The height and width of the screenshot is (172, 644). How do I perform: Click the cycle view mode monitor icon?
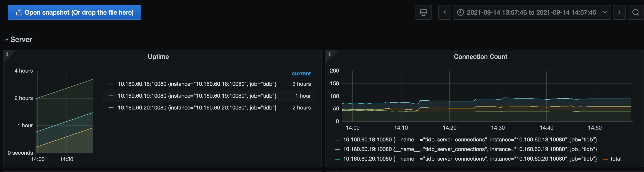[x=423, y=12]
